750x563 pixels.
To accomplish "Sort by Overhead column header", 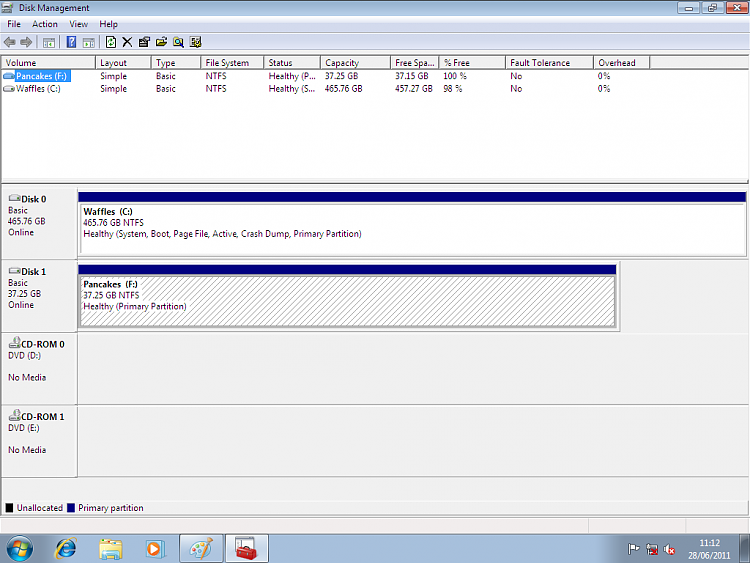I will 622,63.
